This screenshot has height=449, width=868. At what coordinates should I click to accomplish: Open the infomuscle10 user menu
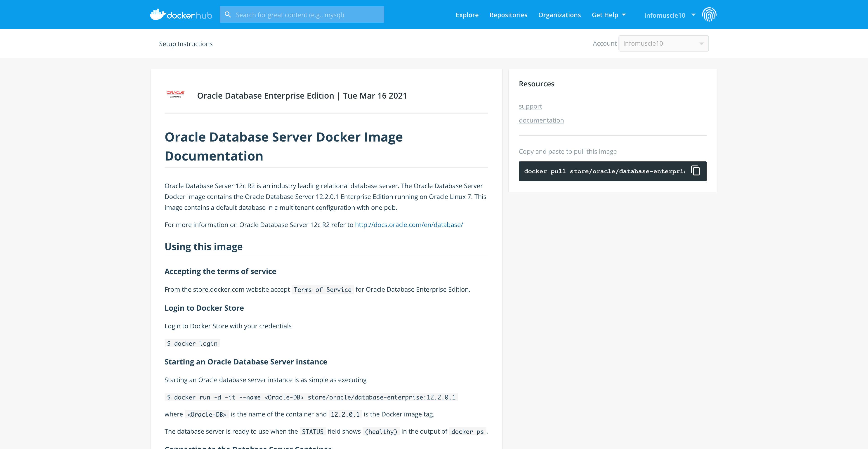[665, 15]
